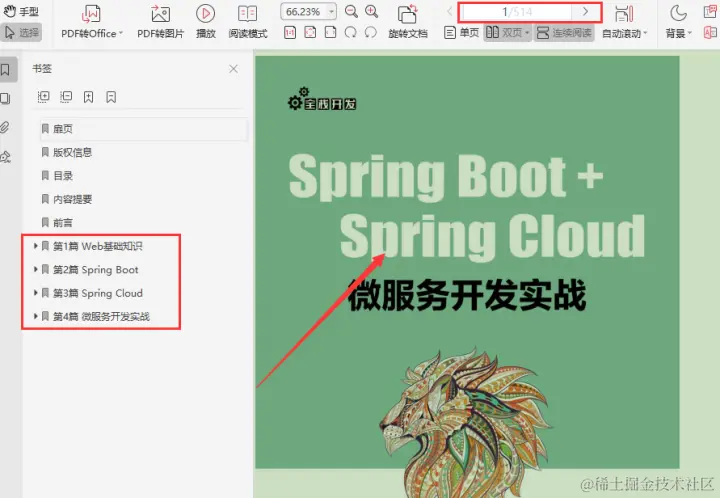Open the 双页 layout dropdown arrow
720x498 pixels.
pos(527,33)
